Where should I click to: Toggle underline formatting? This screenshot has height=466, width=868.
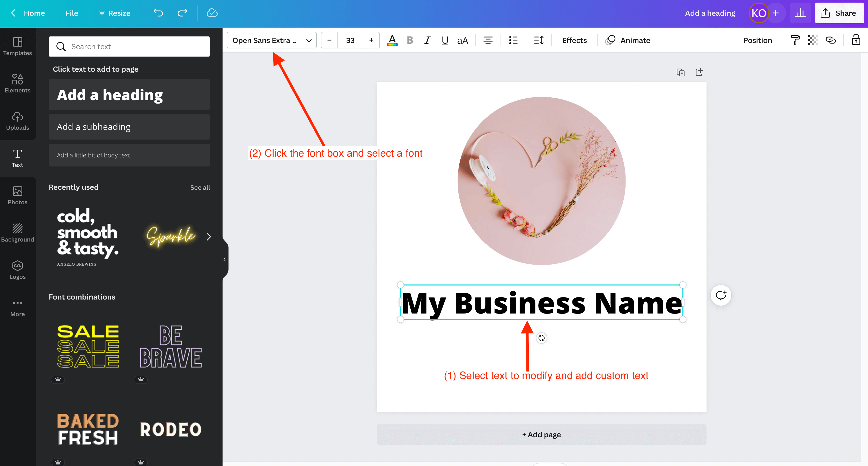click(445, 40)
